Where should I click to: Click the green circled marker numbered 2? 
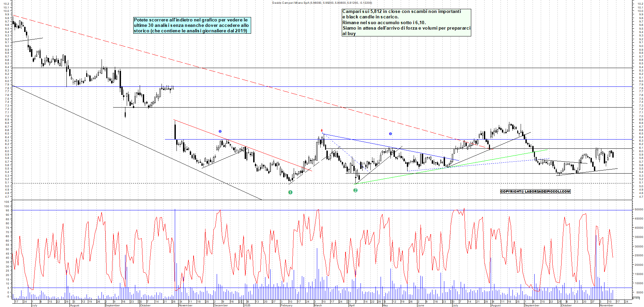[x=355, y=191]
